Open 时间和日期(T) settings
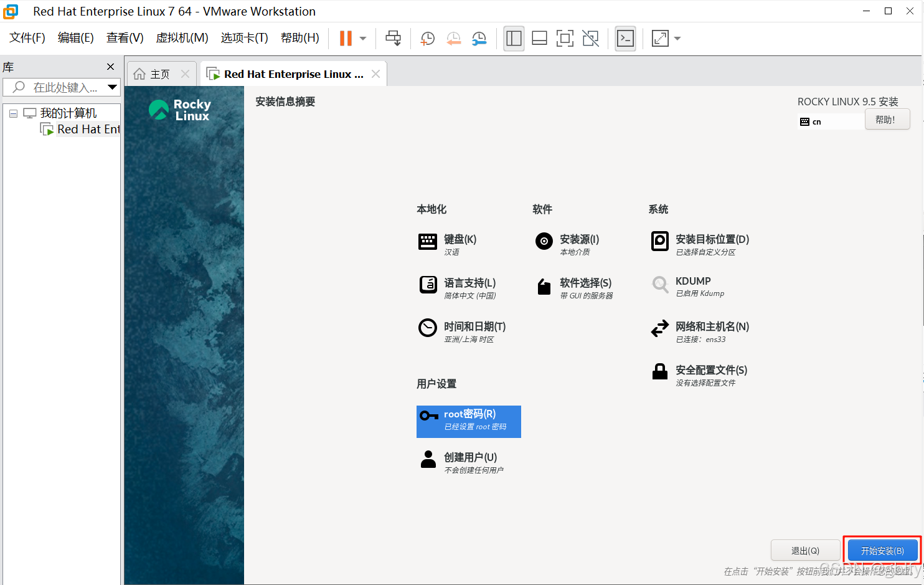This screenshot has height=585, width=924. (x=463, y=331)
